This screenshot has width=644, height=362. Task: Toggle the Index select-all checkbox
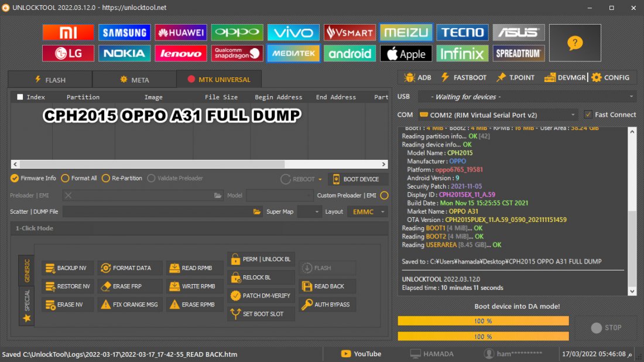(20, 97)
